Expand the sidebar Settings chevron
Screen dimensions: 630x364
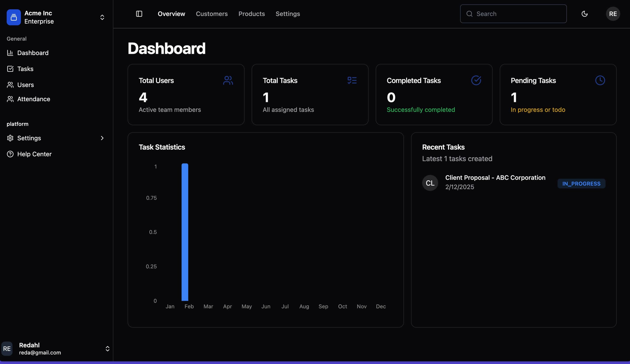click(x=102, y=138)
